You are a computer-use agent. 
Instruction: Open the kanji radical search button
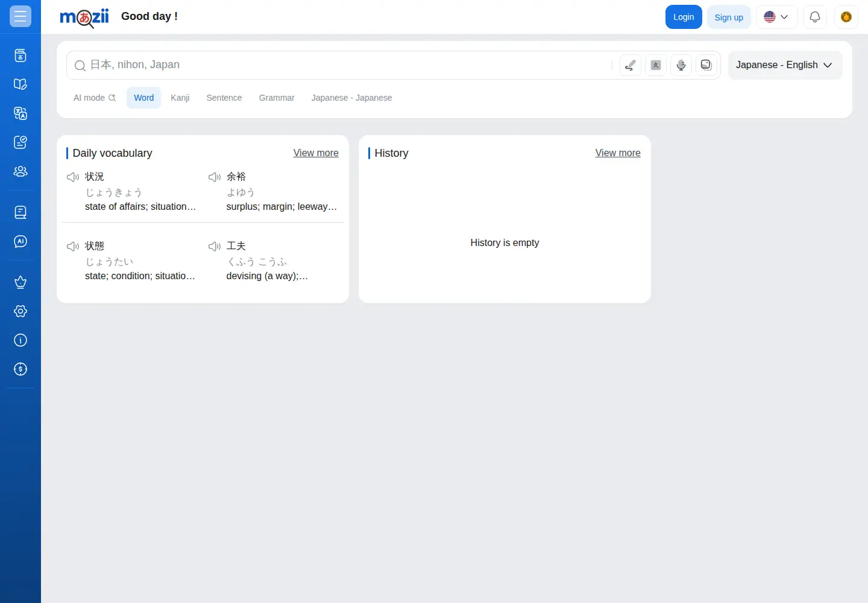(656, 65)
